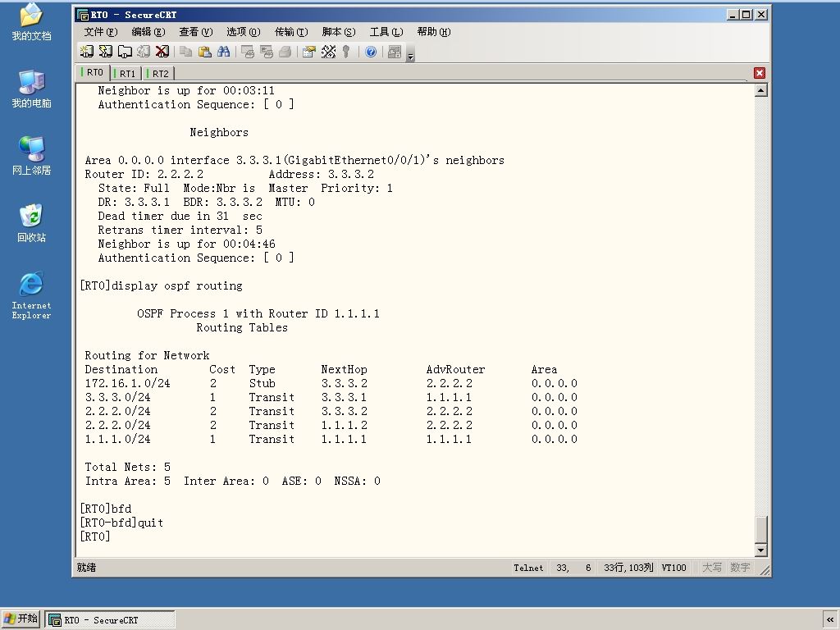This screenshot has width=840, height=630.
Task: Click the Connect session toolbar icon
Action: tap(87, 52)
